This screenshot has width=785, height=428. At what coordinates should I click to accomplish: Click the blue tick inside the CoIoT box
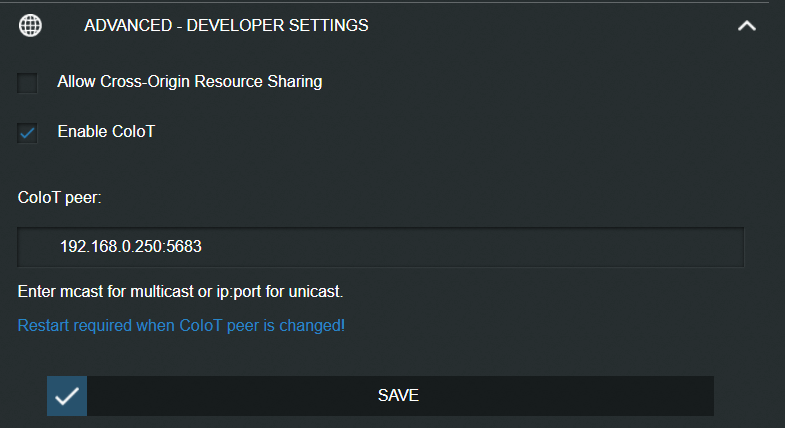pos(28,132)
